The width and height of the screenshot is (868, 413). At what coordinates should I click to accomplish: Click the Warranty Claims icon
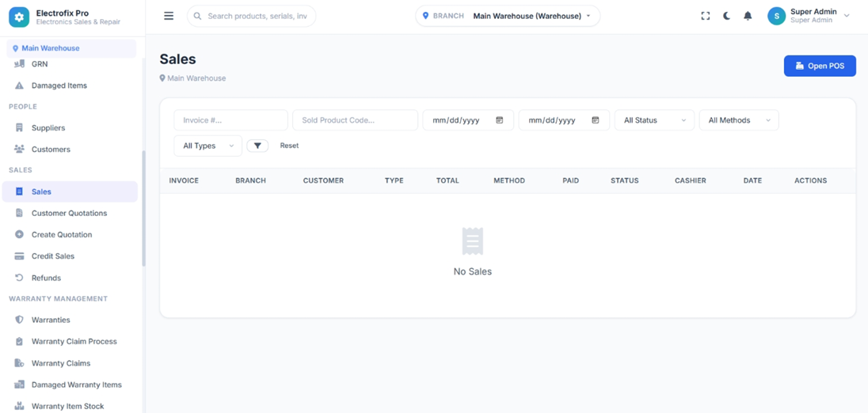[x=19, y=363]
